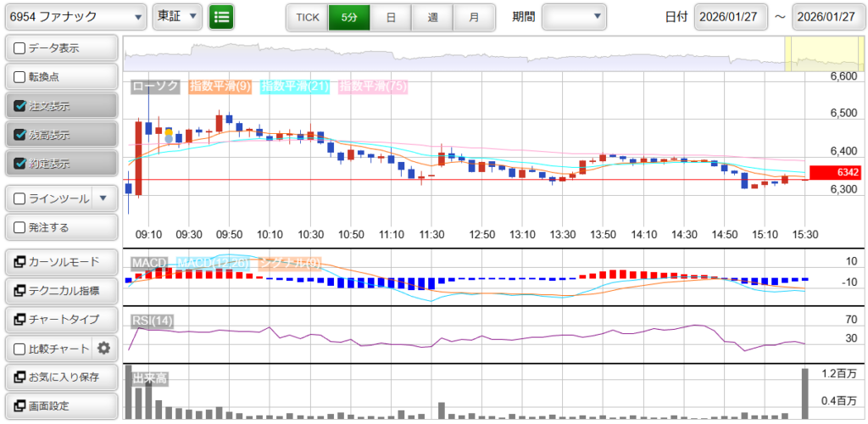This screenshot has height=424, width=868.
Task: Open 画面設定 screen settings
Action: point(61,405)
